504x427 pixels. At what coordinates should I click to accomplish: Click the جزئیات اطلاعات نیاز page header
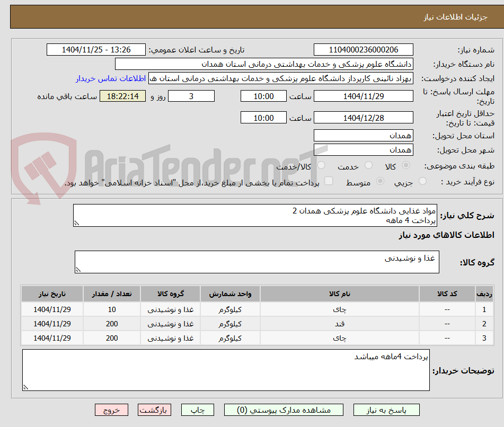[x=455, y=17]
